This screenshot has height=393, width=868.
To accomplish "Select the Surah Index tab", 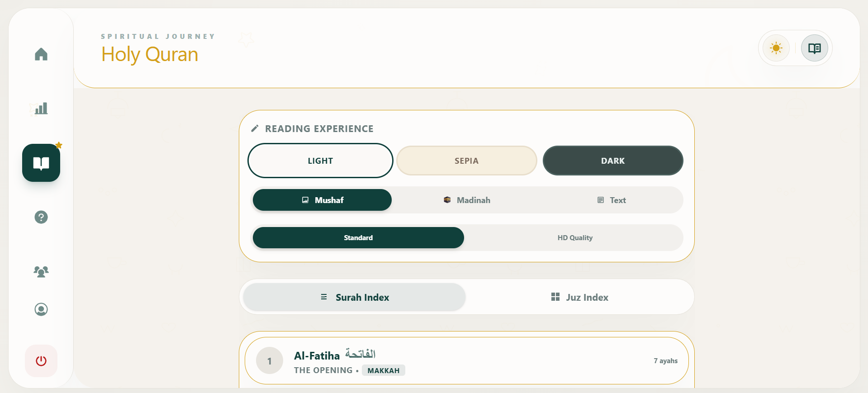I will [355, 297].
